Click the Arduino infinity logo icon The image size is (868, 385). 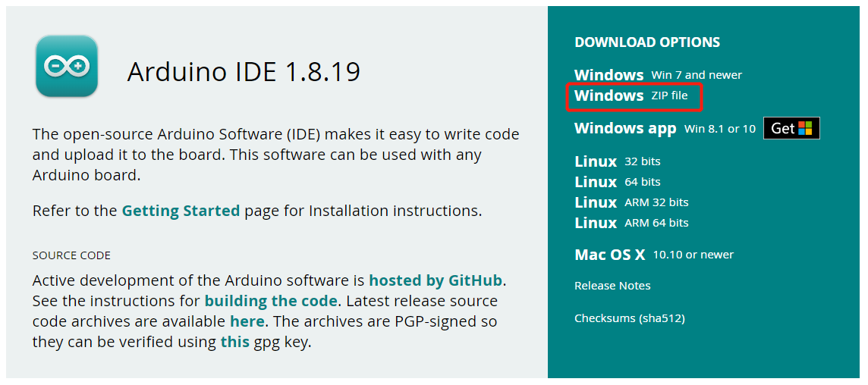coord(67,66)
